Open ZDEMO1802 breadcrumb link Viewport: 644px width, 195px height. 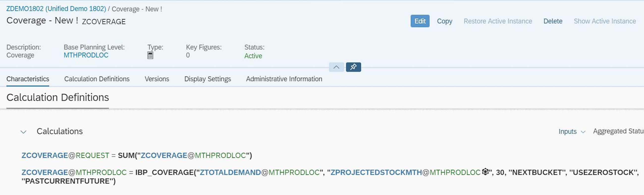(x=56, y=9)
